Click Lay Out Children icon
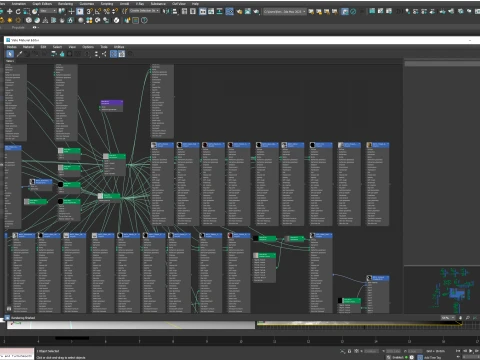This screenshot has width=480, height=360. pyautogui.click(x=104, y=54)
